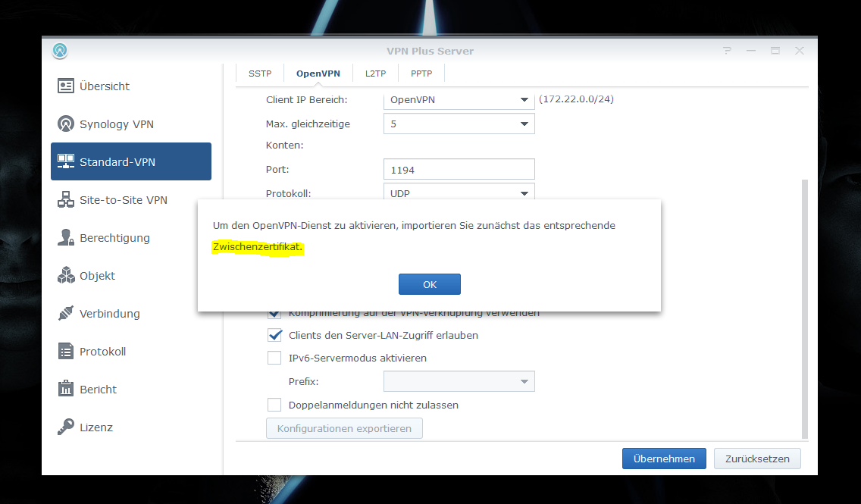The height and width of the screenshot is (504, 861).
Task: Click the Standard-VPN monitors icon
Action: tap(66, 161)
